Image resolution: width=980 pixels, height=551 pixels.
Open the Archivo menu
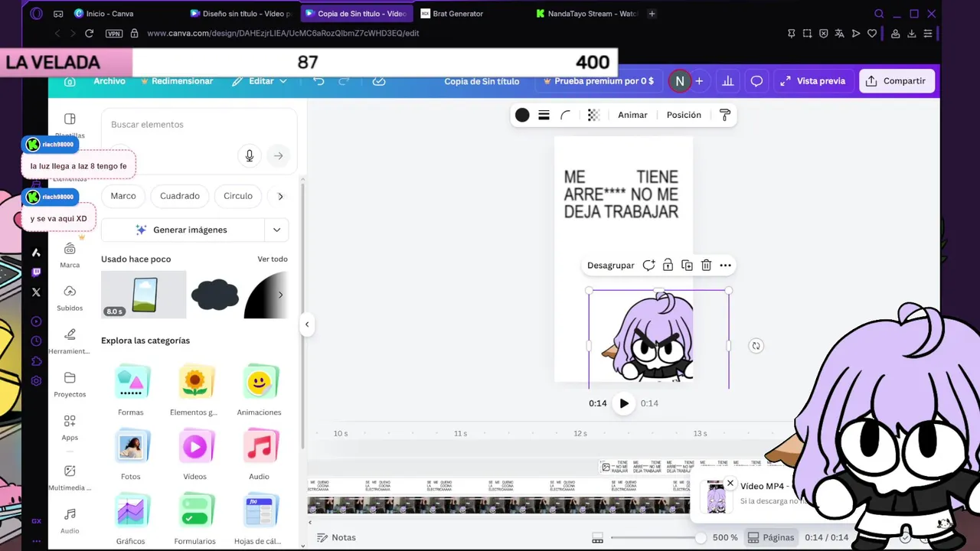pyautogui.click(x=109, y=81)
